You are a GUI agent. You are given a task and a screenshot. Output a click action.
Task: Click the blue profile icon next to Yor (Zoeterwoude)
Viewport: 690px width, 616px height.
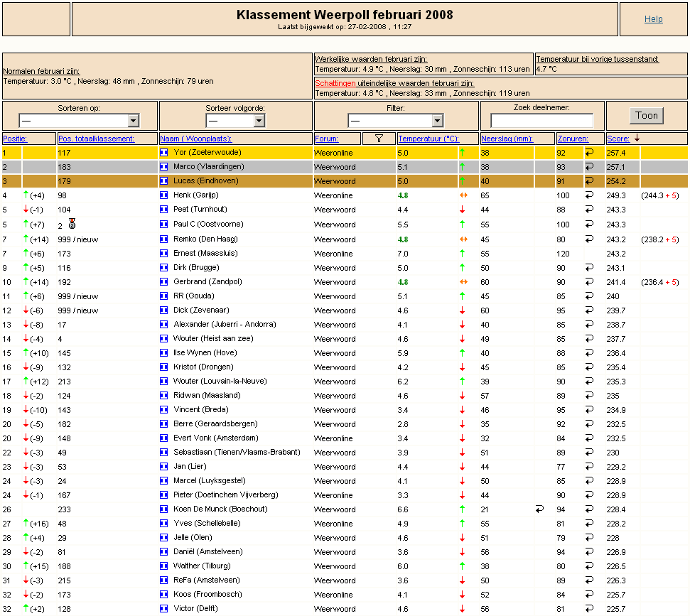[x=163, y=153]
